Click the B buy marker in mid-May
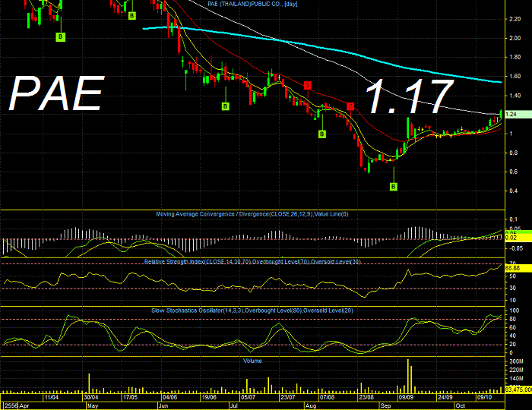The width and height of the screenshot is (532, 410). pos(132,16)
